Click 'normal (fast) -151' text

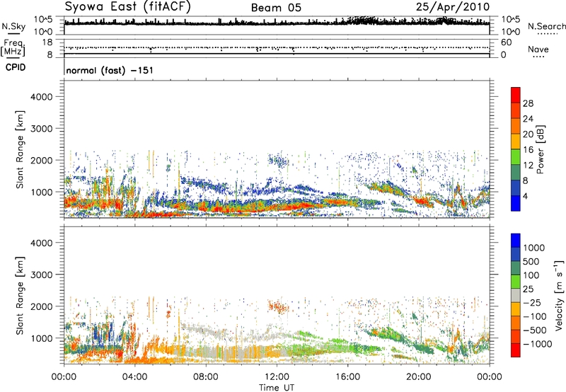[x=110, y=70]
